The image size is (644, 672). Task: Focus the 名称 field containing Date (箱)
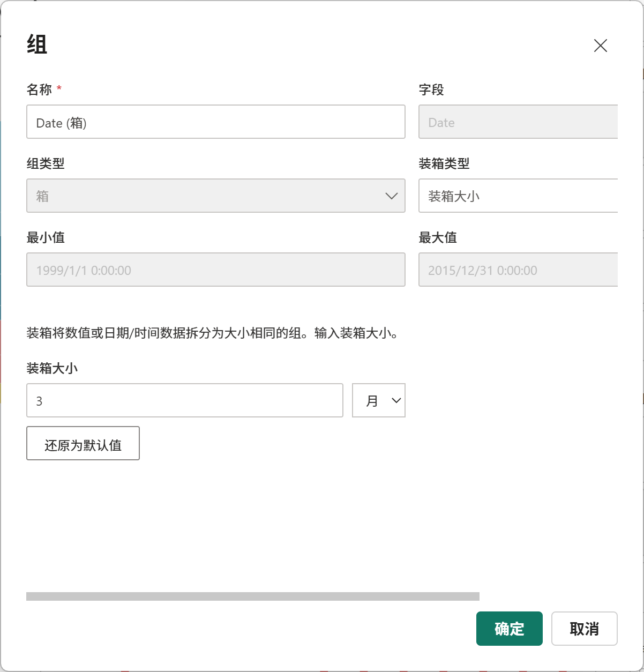pos(216,122)
